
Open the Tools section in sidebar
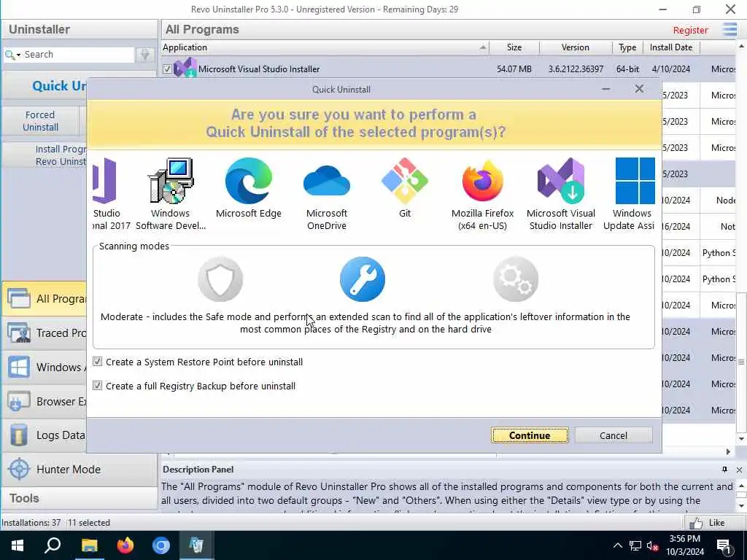click(79, 498)
